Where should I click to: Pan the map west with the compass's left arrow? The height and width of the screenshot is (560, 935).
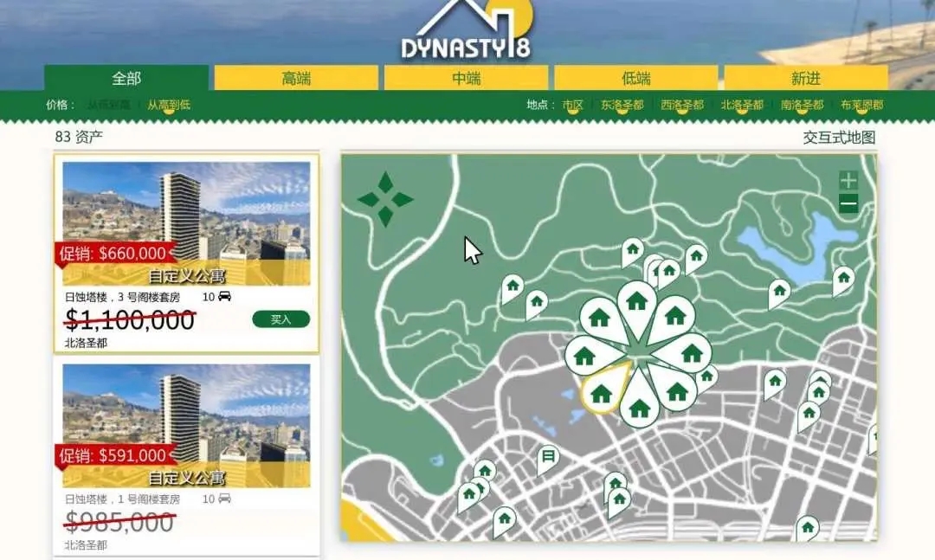coord(369,200)
